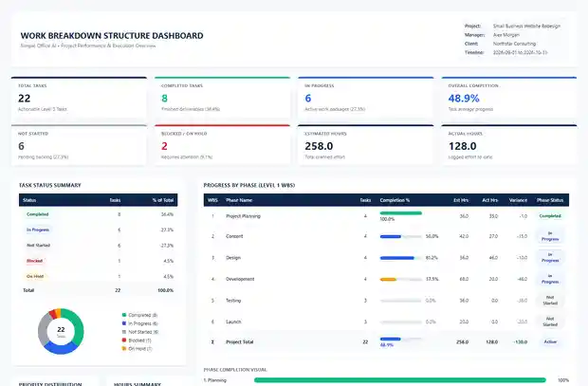
Task: Click the In Progress badge in the Development row
Action: pyautogui.click(x=550, y=279)
